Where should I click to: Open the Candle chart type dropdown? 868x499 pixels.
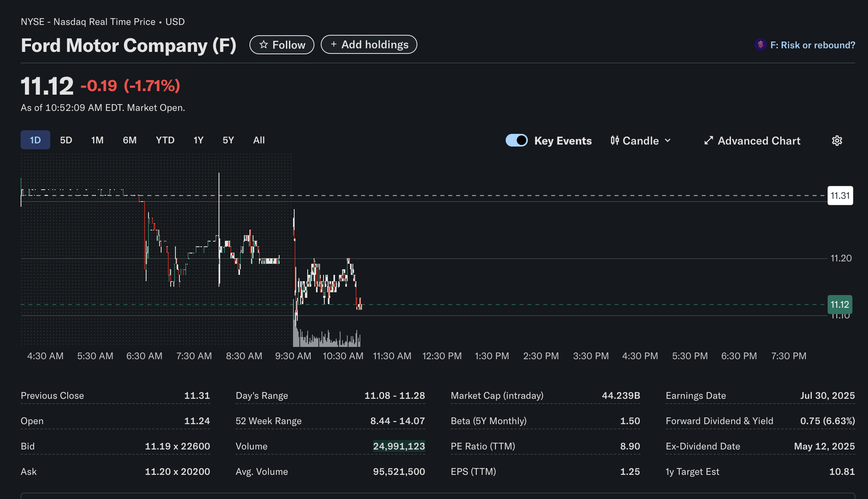[641, 141]
